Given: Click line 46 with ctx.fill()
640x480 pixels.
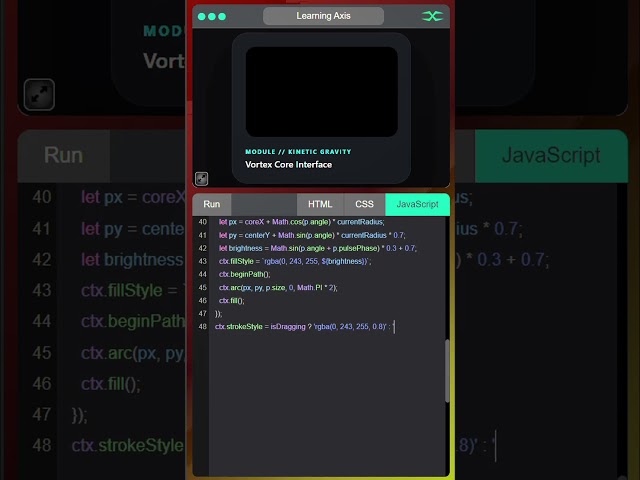Looking at the screenshot, I should [x=231, y=301].
